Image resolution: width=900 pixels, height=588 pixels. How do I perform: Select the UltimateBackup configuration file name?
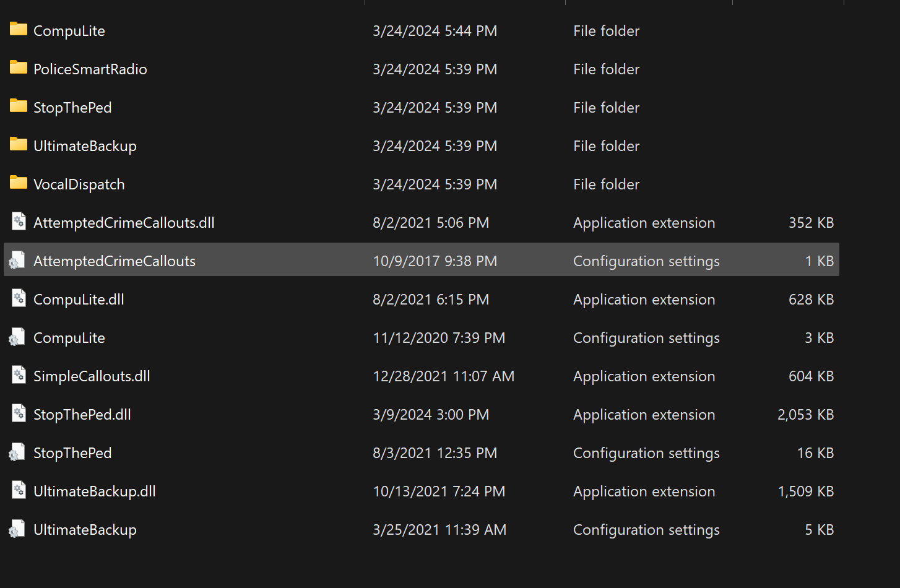(85, 530)
